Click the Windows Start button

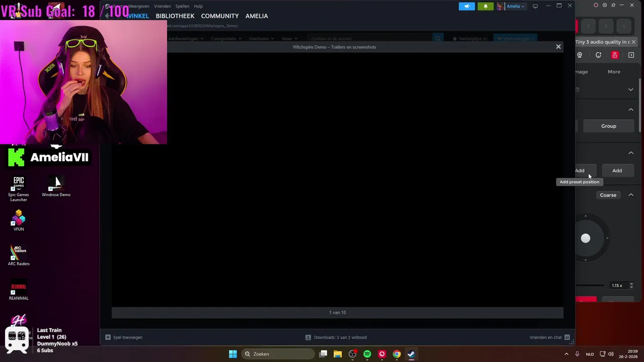pyautogui.click(x=232, y=354)
